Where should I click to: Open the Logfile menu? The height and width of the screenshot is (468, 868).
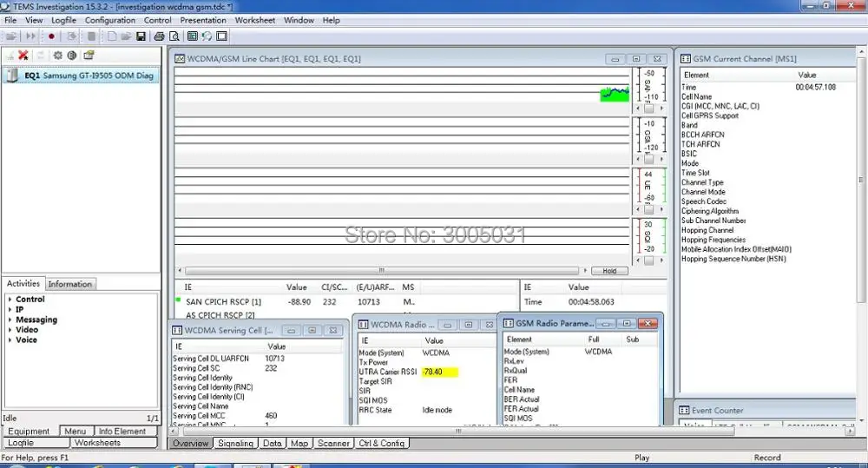point(63,20)
